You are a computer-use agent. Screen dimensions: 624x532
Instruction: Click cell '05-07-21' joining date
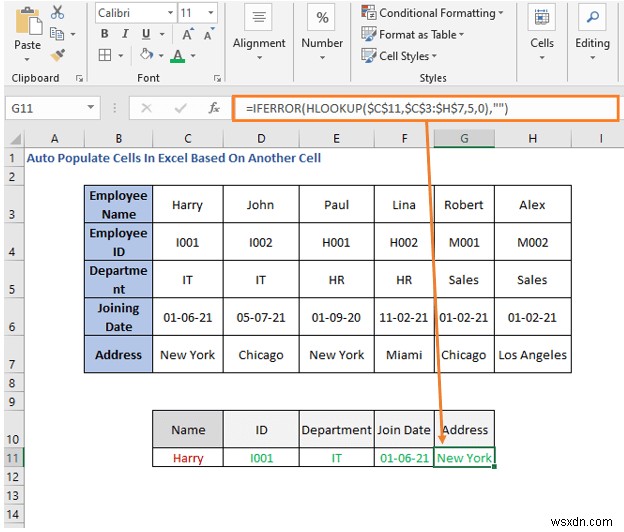pos(261,317)
